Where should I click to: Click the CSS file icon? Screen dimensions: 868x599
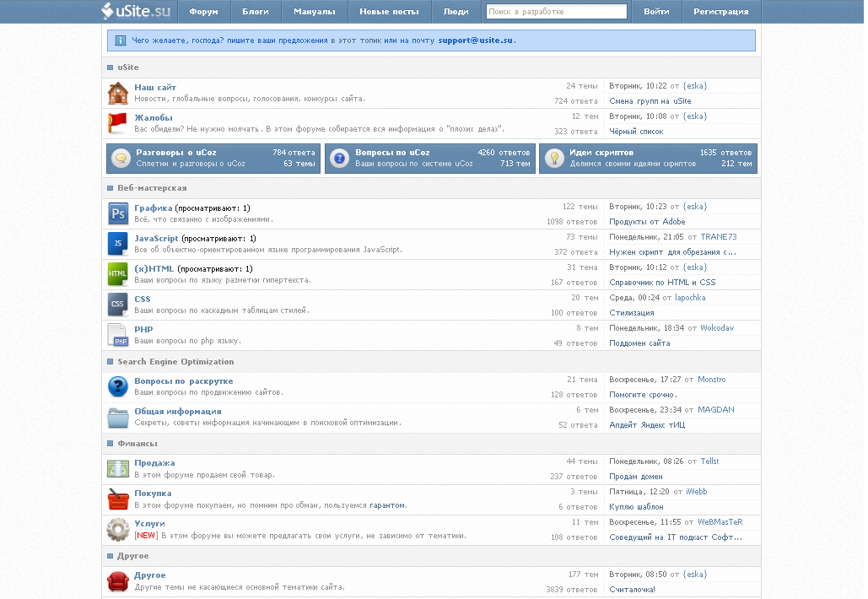[118, 305]
